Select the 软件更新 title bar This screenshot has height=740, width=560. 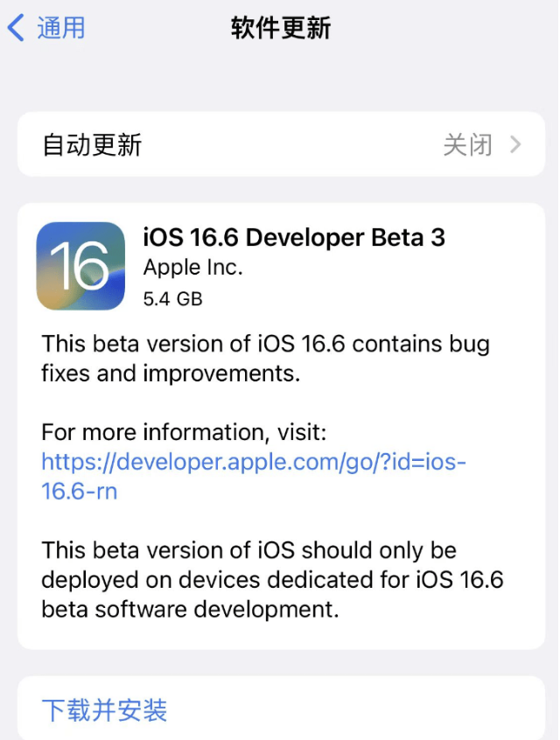[x=278, y=27]
